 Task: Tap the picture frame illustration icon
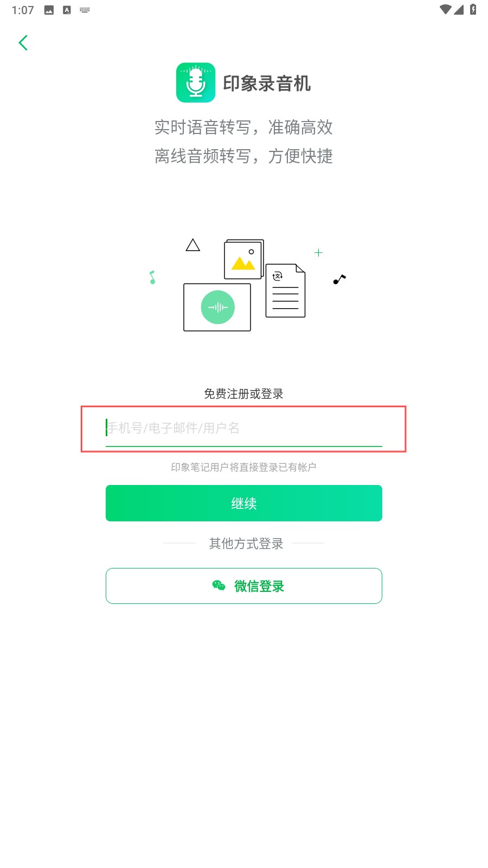tap(244, 259)
